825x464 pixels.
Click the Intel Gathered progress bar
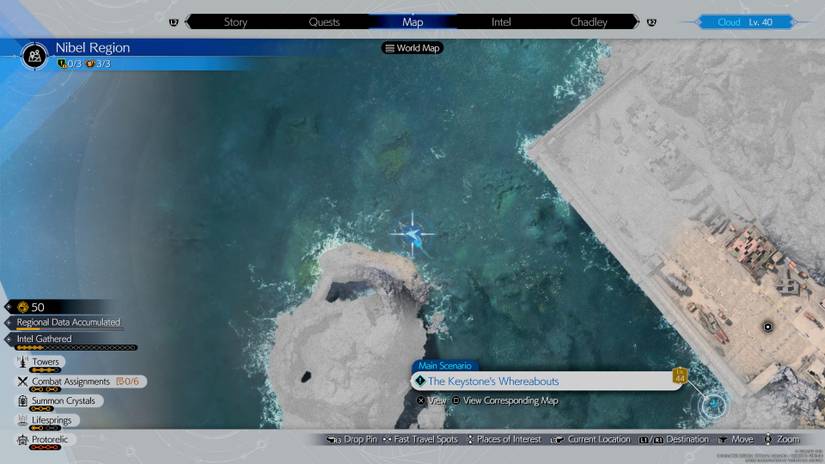pos(75,349)
